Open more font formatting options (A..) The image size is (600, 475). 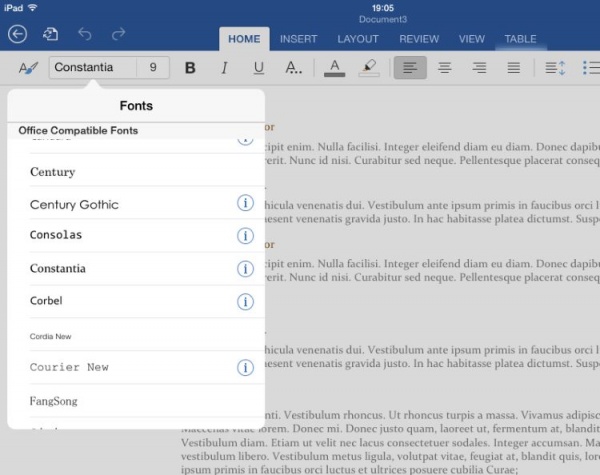(x=293, y=68)
